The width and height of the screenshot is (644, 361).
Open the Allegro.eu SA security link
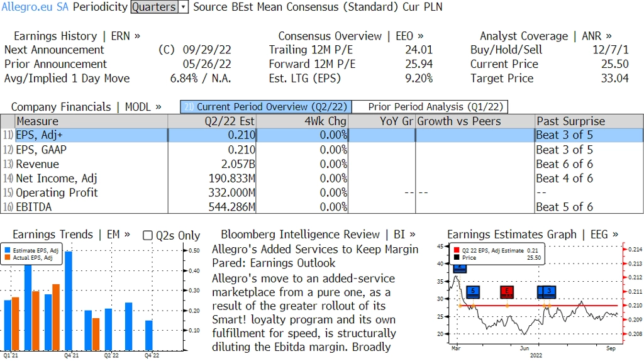(35, 7)
